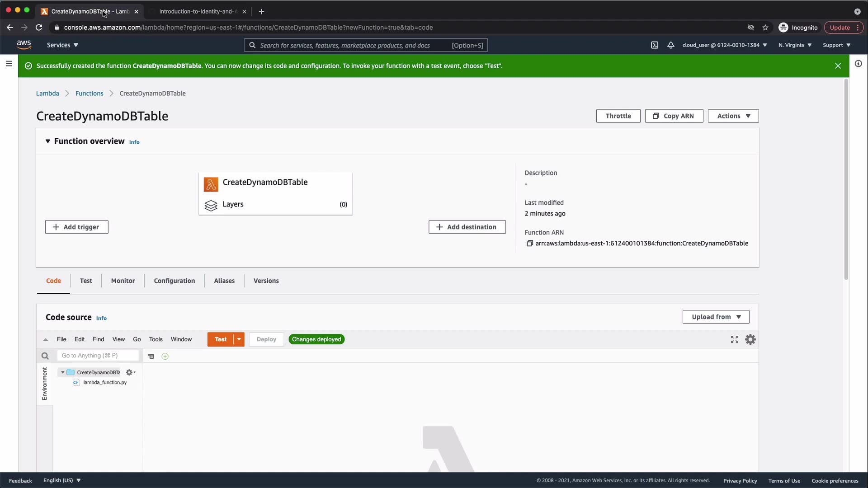This screenshot has height=488, width=868.
Task: Follow the Functions breadcrumb link
Action: (x=89, y=94)
